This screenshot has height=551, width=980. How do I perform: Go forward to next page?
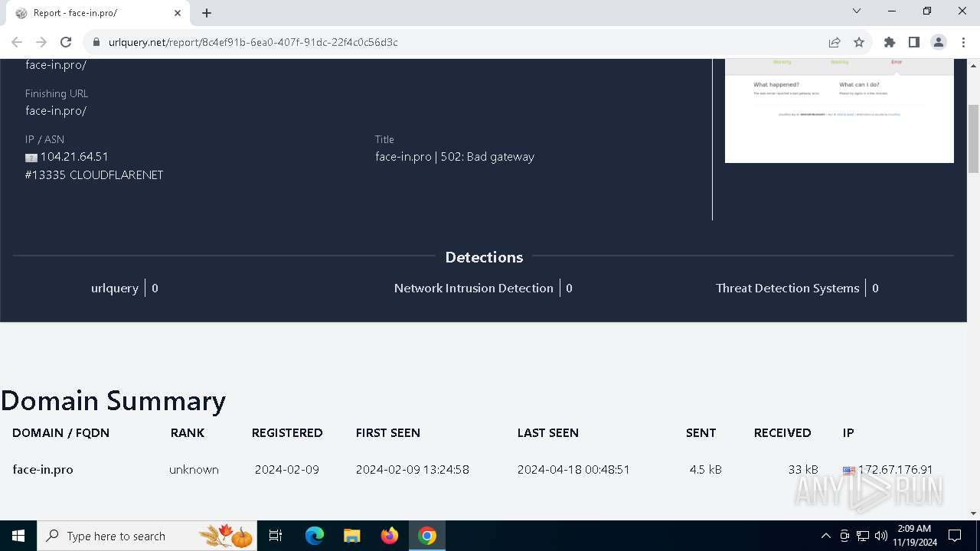(41, 42)
